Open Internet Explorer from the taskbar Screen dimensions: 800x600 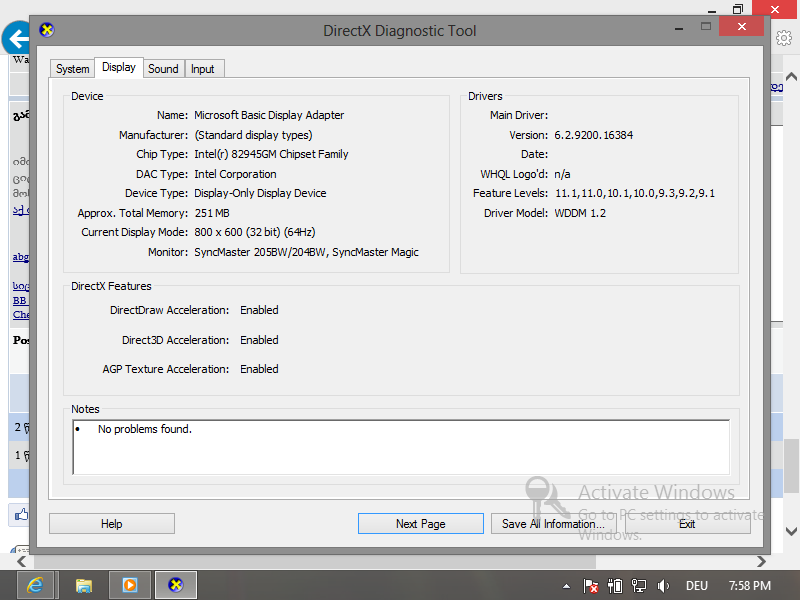[x=36, y=585]
